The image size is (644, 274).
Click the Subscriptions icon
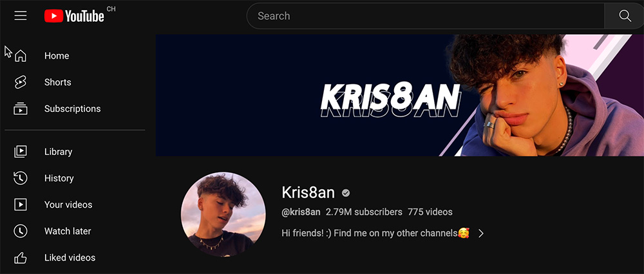pos(21,109)
